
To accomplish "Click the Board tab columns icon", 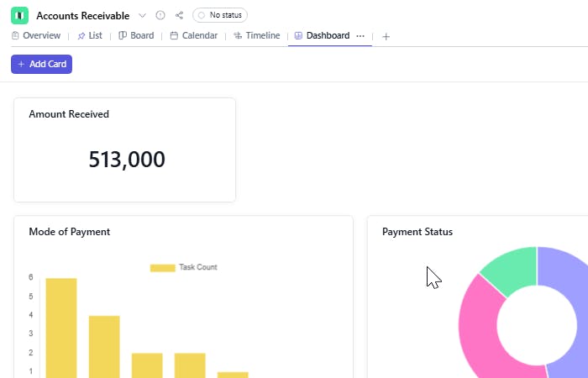I will coord(123,35).
